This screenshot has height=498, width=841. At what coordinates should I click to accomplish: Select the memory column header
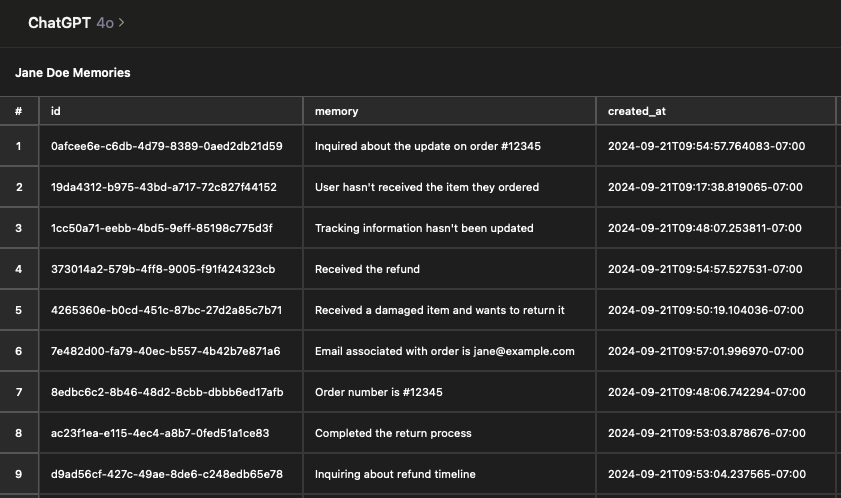[449, 111]
